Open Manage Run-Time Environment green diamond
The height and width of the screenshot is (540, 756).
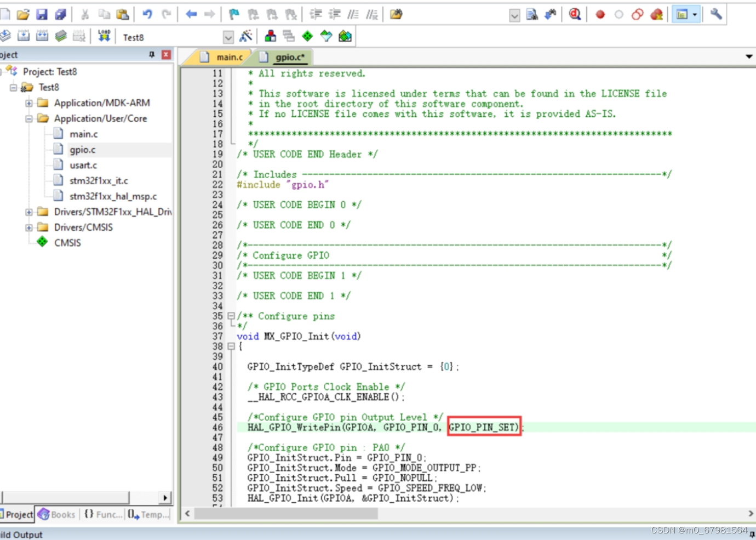point(307,36)
